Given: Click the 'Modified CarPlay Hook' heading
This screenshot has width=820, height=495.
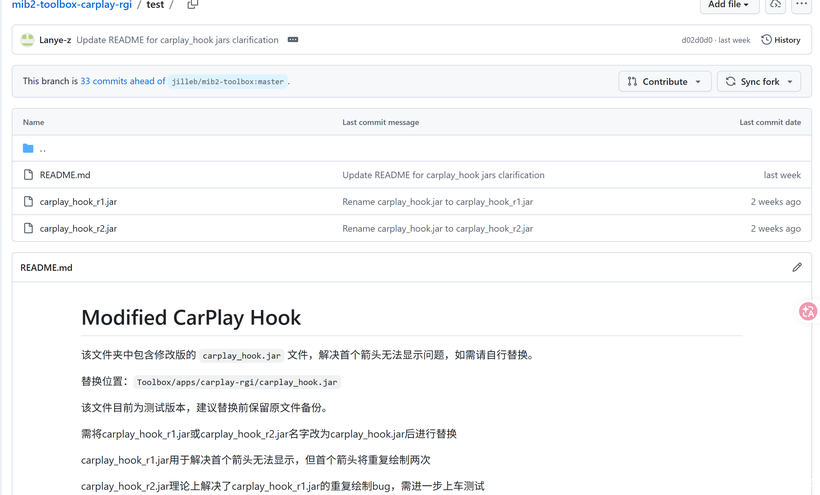Looking at the screenshot, I should tap(191, 317).
